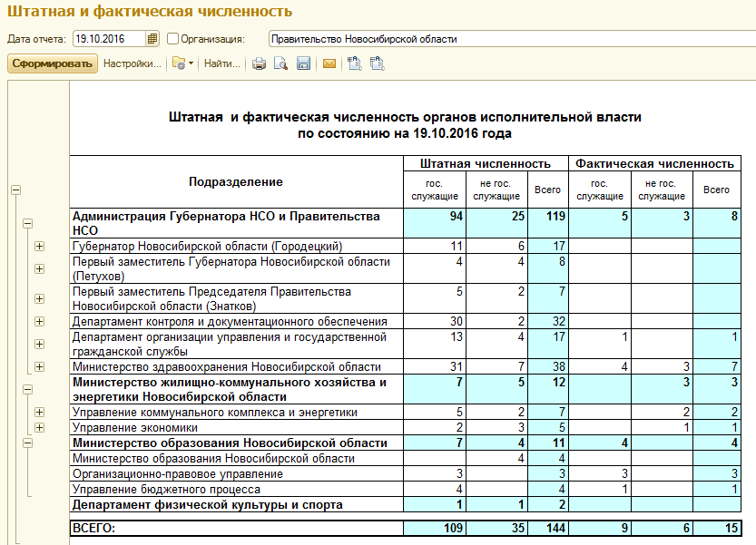Open dropdown arrow next to variants icon

tap(191, 63)
